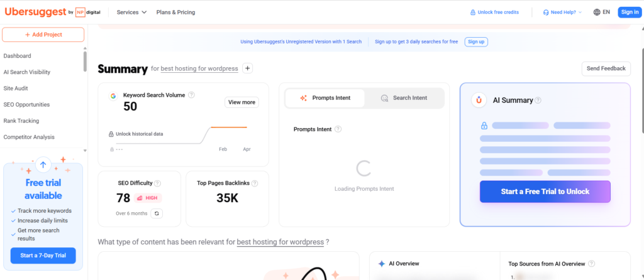Click the Top Pages Backlinks help icon
The height and width of the screenshot is (280, 644).
click(255, 183)
